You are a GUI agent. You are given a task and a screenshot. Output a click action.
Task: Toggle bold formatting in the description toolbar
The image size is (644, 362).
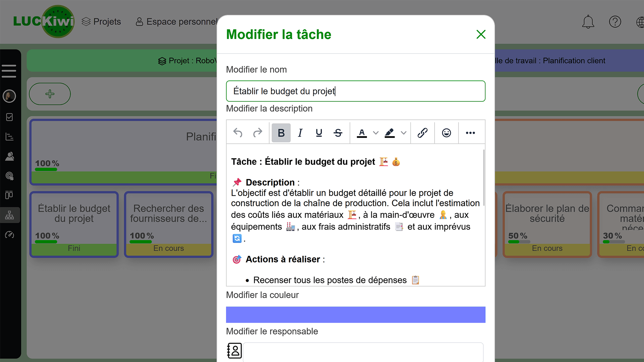coord(281,133)
